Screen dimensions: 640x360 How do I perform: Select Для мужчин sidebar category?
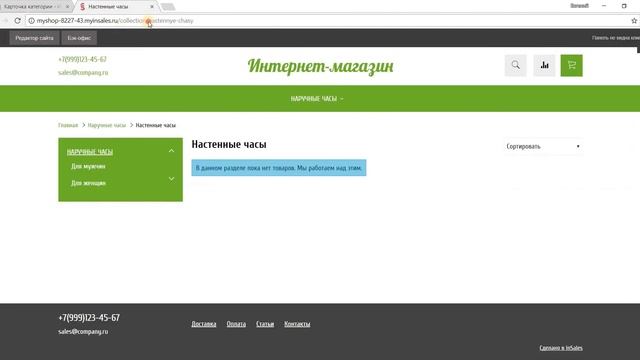(88, 167)
